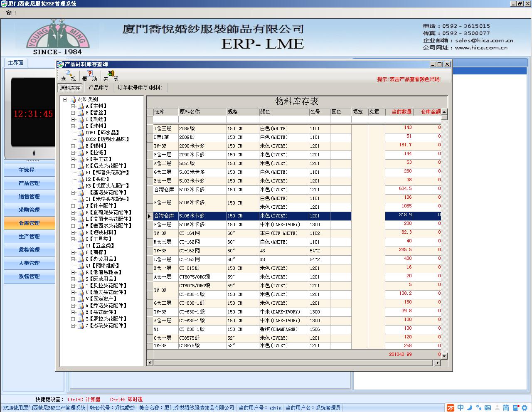Click the CT-615缎 material cell
This screenshot has width=532, height=412.
coord(202,268)
